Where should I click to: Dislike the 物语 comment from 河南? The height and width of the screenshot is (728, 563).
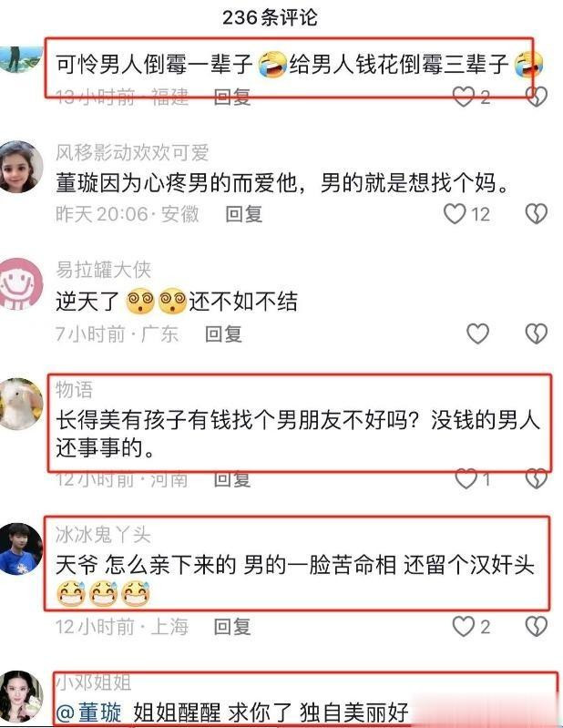click(x=536, y=478)
